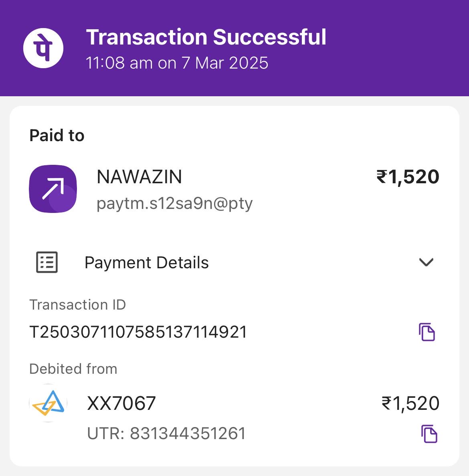The height and width of the screenshot is (476, 469).
Task: Copy the UTR number using its copy icon
Action: tap(429, 434)
